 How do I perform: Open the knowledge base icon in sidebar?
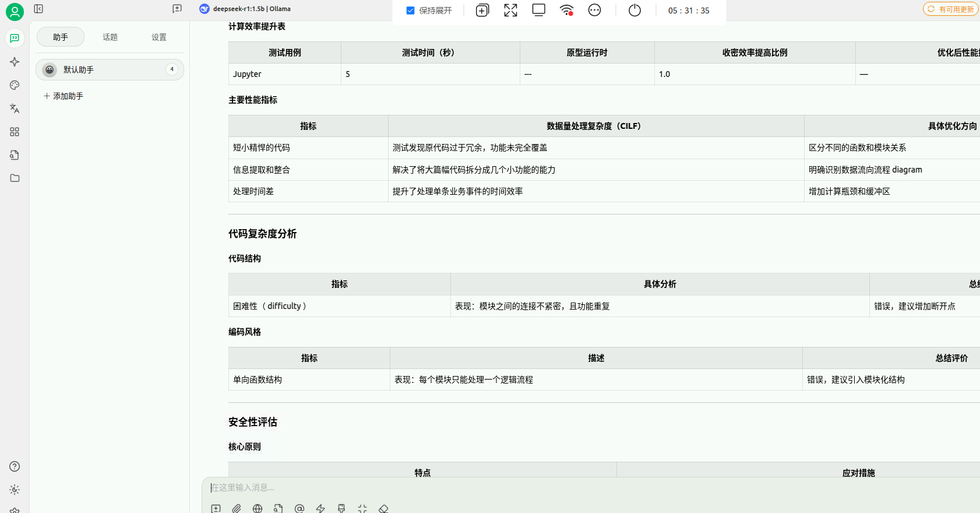(15, 155)
